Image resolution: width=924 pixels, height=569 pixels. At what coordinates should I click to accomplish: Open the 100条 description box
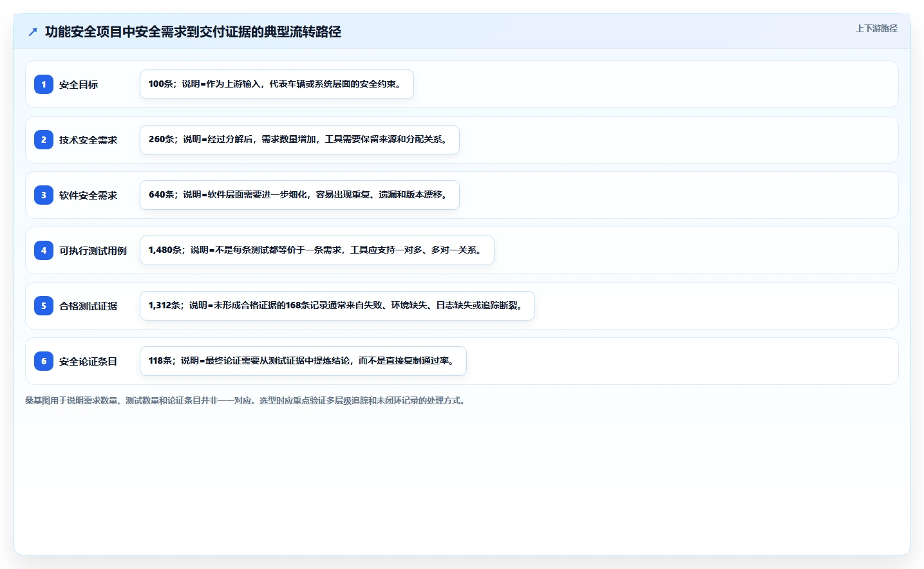(277, 84)
